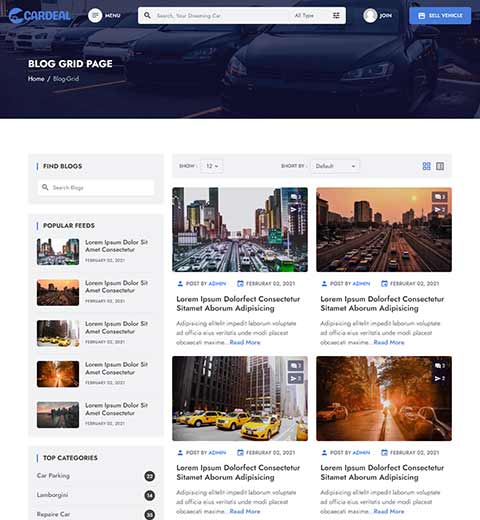Image resolution: width=480 pixels, height=520 pixels.
Task: Open yellow taxi blog post image
Action: click(x=240, y=399)
